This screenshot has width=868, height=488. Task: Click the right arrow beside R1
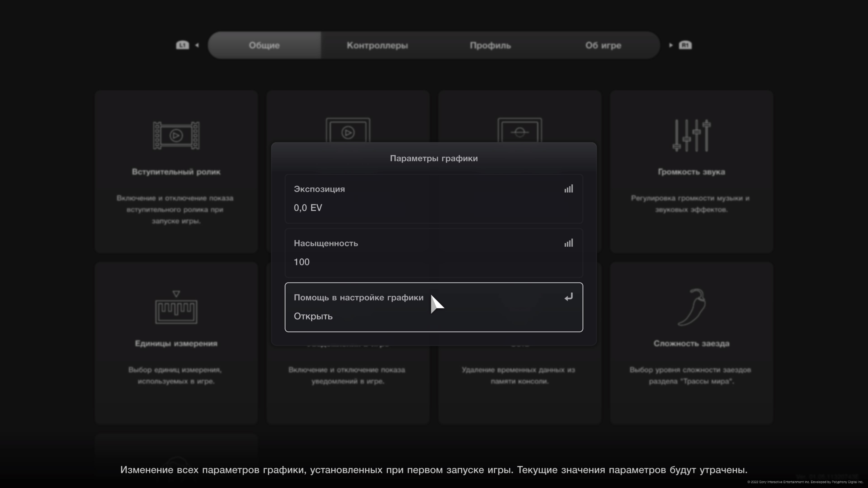click(670, 45)
